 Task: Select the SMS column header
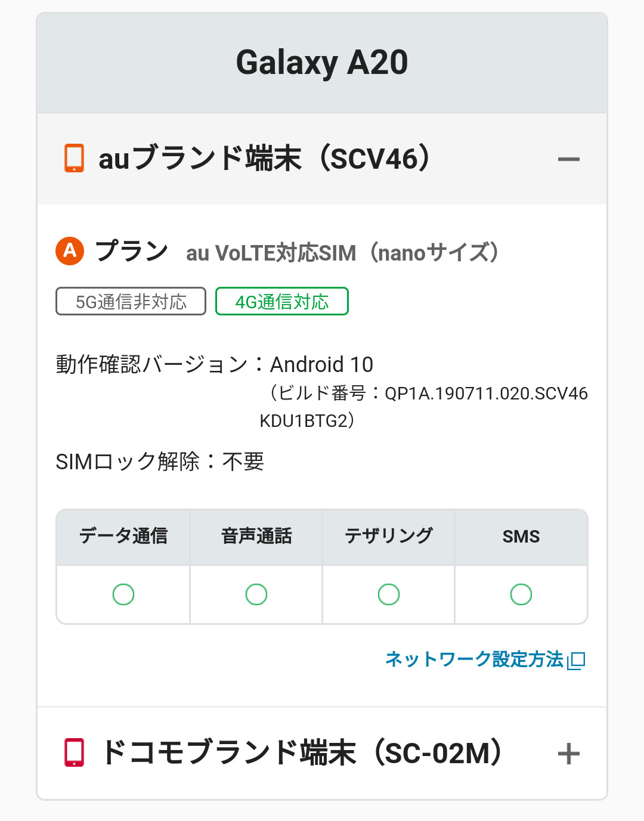(521, 537)
